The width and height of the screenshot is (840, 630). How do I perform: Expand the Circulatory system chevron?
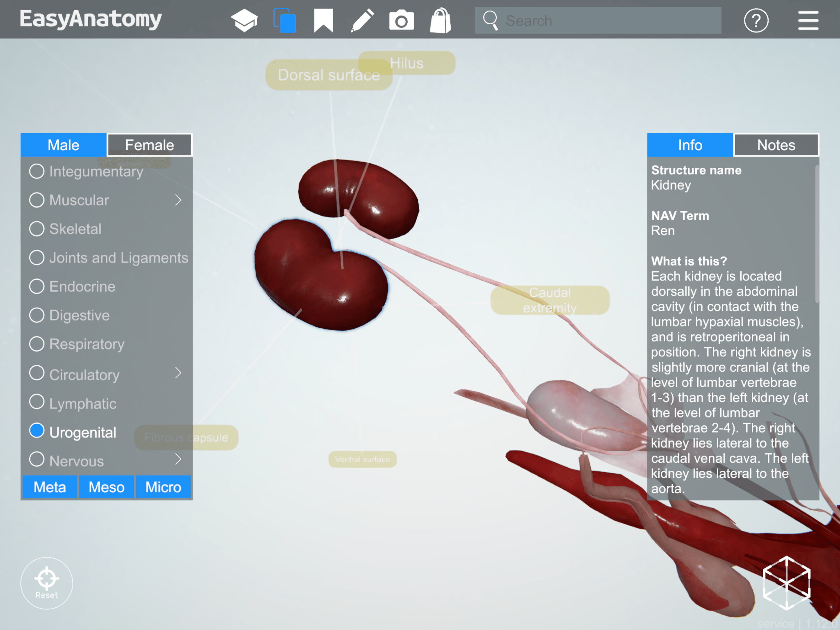coord(178,373)
